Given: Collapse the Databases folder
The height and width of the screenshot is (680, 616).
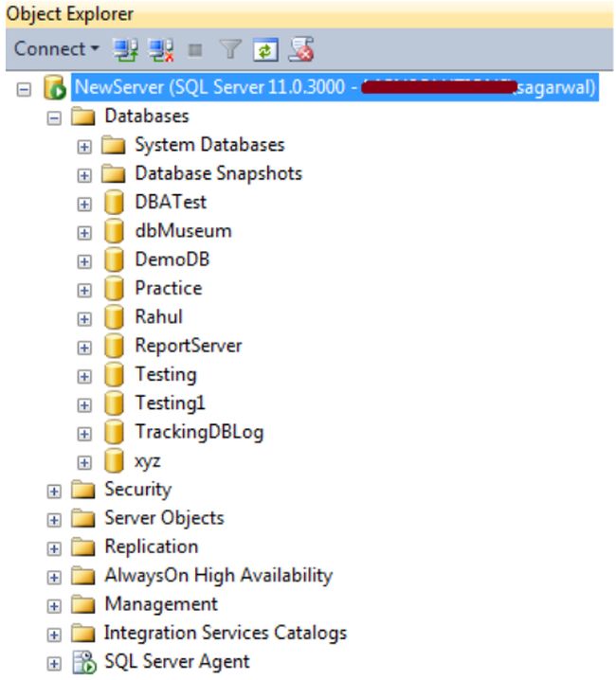Looking at the screenshot, I should click(54, 118).
